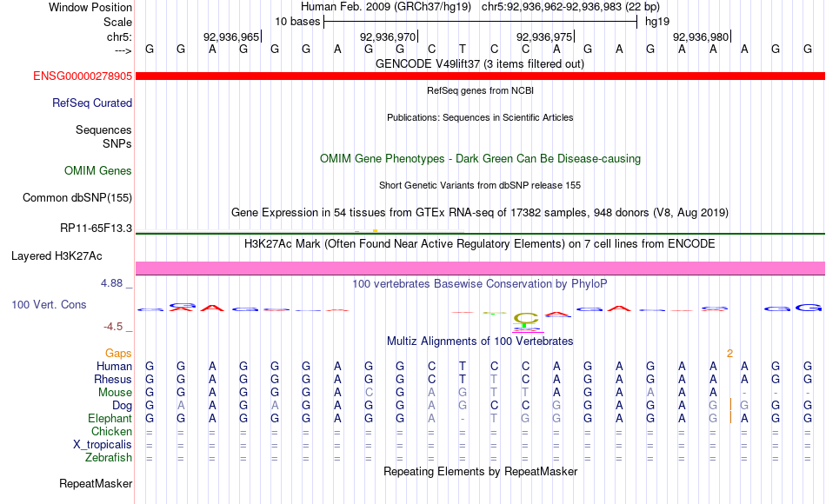Click the RefSeq genes from NCBI title
Image resolution: width=826 pixels, height=504 pixels.
[480, 90]
